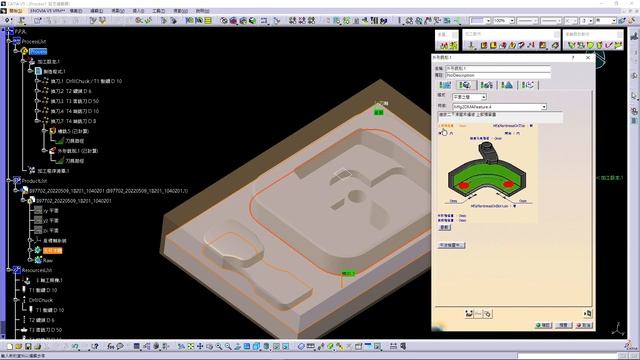Click the Normal View icon
This screenshot has width=640, height=360.
click(238, 347)
